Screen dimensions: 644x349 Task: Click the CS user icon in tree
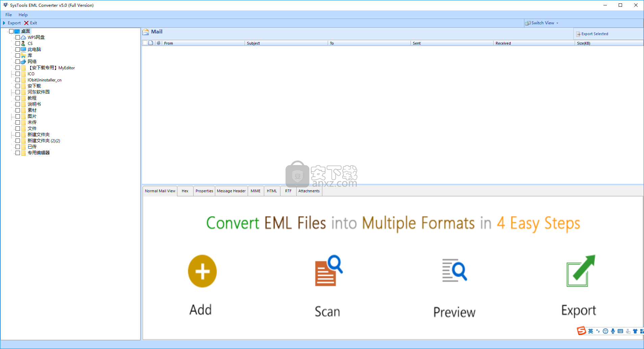tap(23, 44)
